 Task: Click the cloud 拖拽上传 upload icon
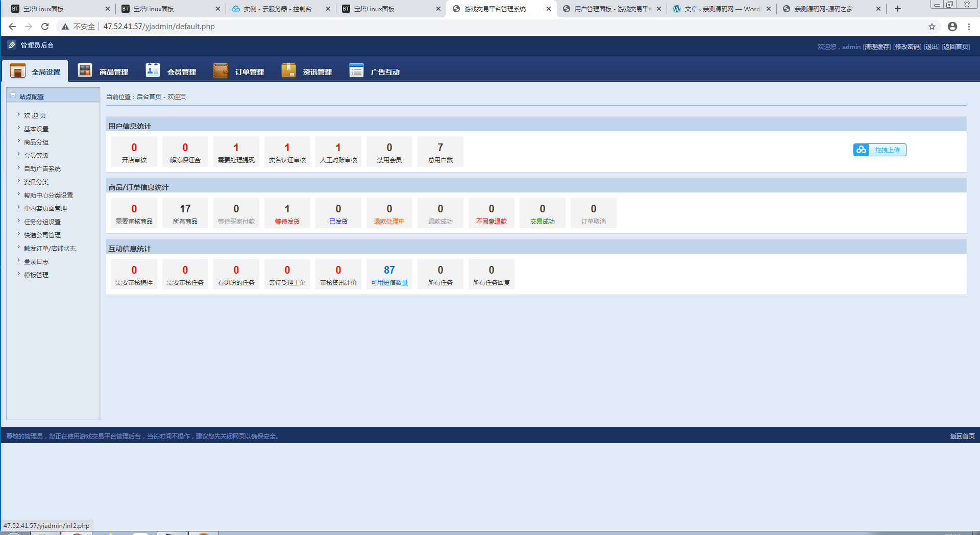click(861, 150)
